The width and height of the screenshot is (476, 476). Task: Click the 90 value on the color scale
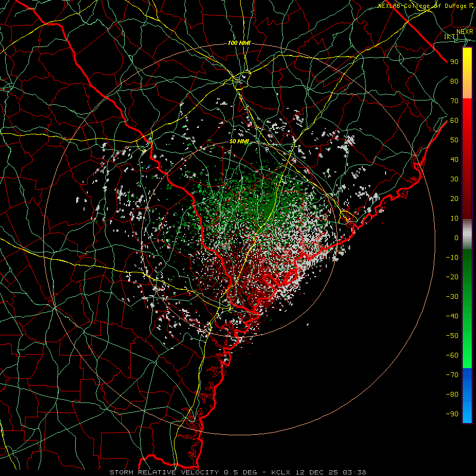(454, 62)
